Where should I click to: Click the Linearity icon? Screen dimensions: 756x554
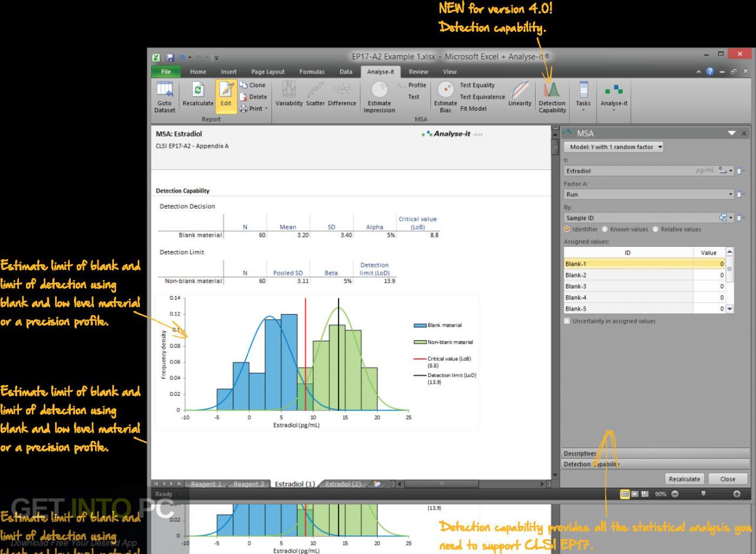(x=519, y=94)
